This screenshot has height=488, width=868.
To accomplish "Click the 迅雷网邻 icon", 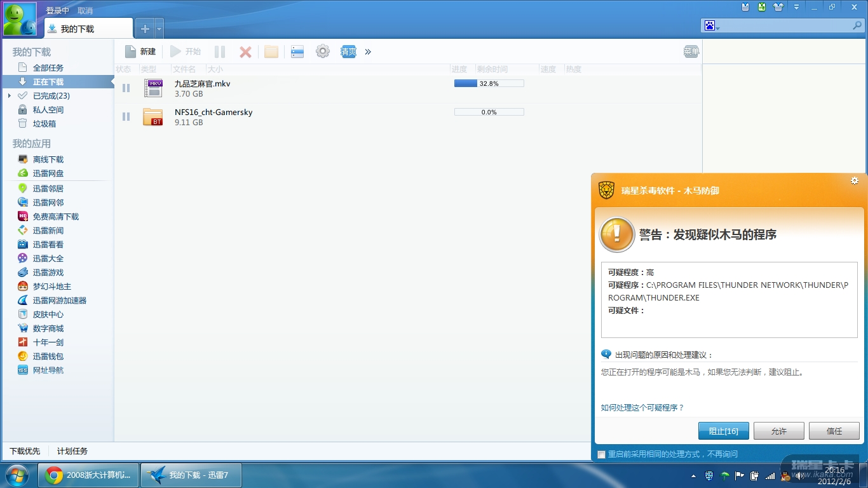I will [23, 203].
